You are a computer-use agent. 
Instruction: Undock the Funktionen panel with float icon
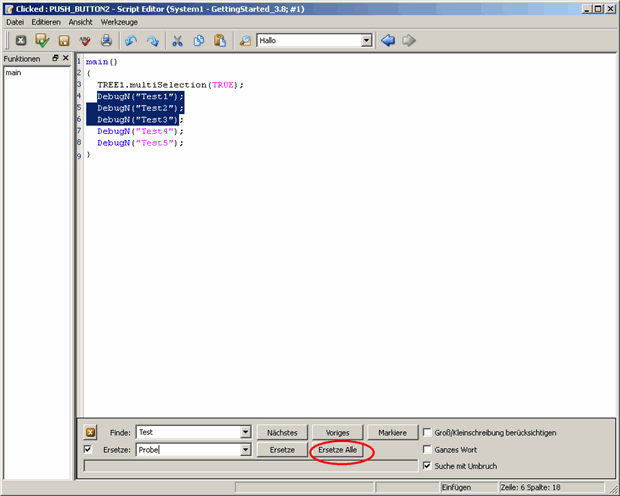point(55,58)
